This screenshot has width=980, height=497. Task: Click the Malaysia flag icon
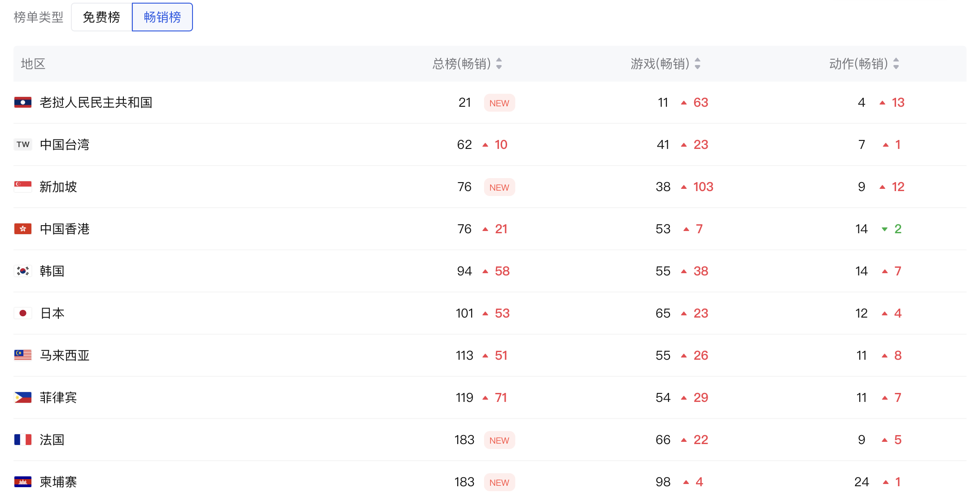[x=23, y=355]
